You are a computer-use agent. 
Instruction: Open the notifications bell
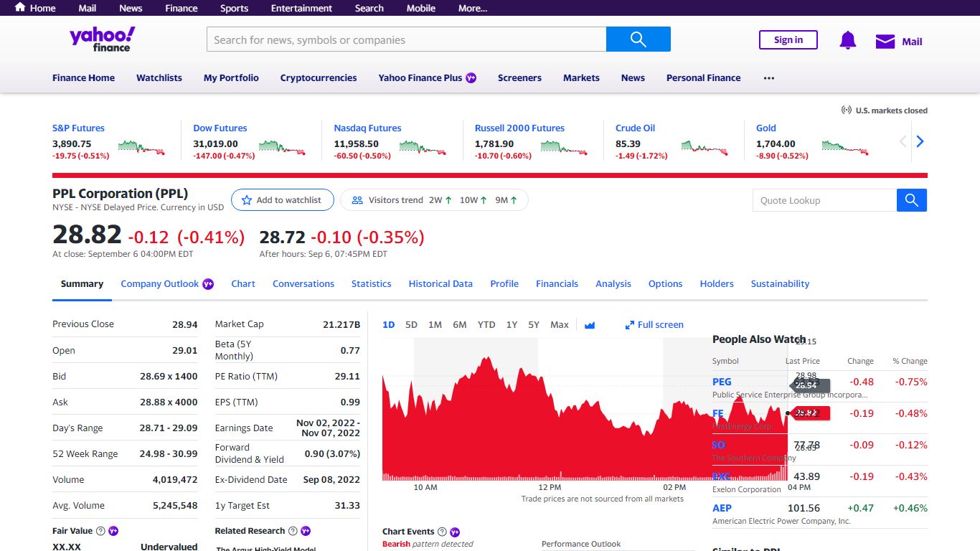(848, 40)
